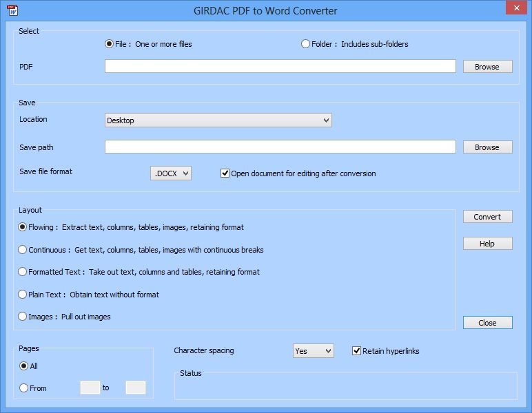Browse for a PDF file
Screen dimensions: 532x413
click(x=488, y=67)
